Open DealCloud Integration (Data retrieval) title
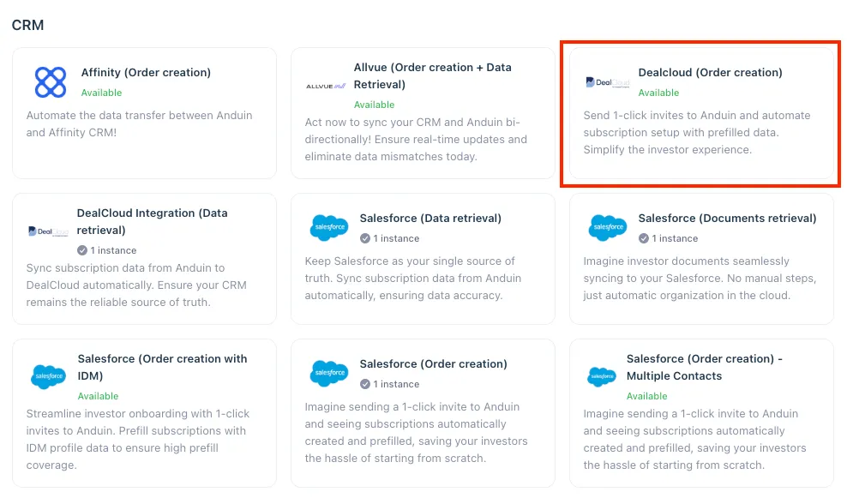The height and width of the screenshot is (504, 847). 153,221
